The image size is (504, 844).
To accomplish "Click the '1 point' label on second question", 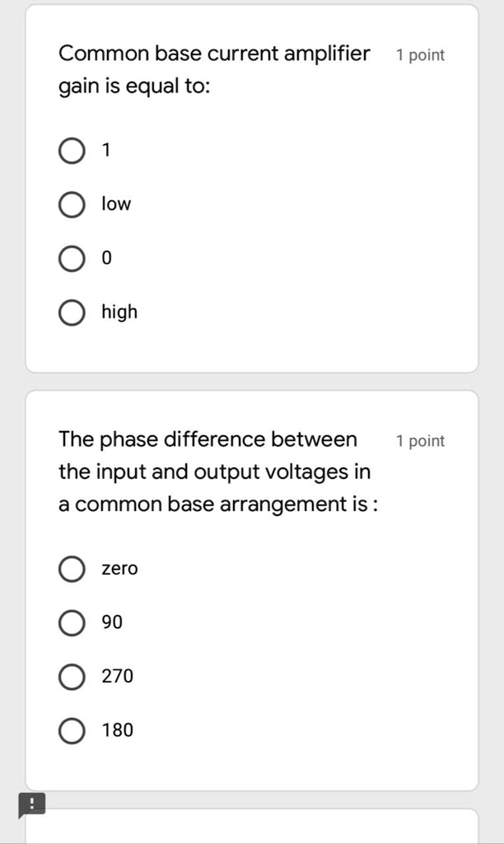I will [420, 440].
